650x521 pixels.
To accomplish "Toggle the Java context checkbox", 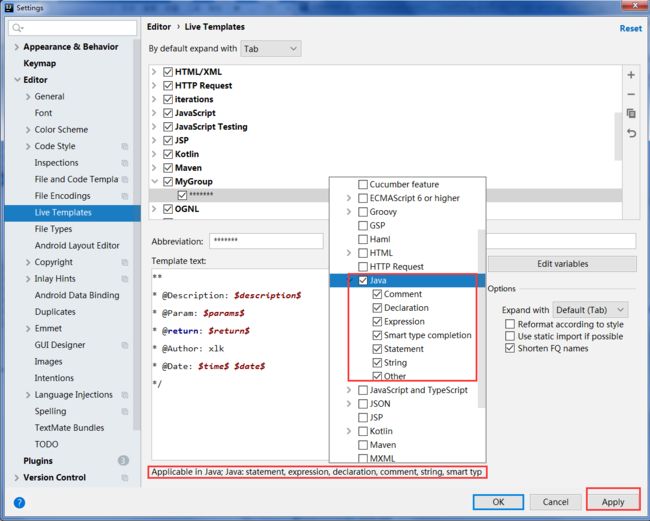I will coord(363,281).
